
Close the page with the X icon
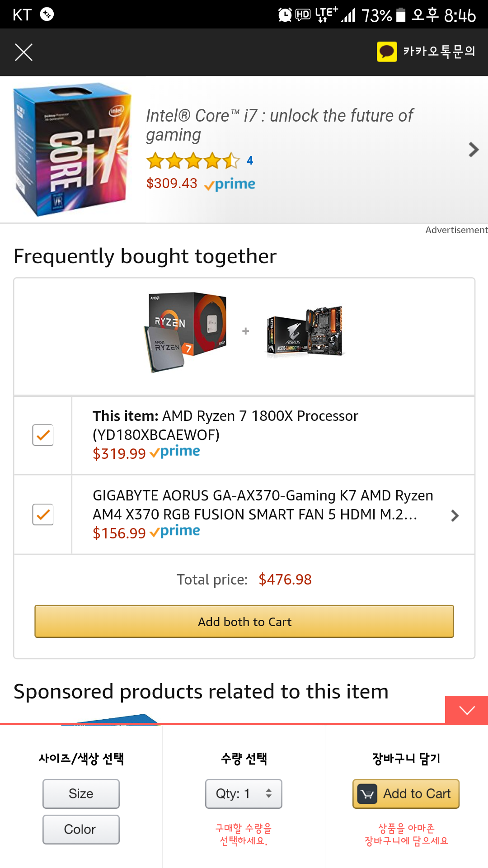[23, 52]
